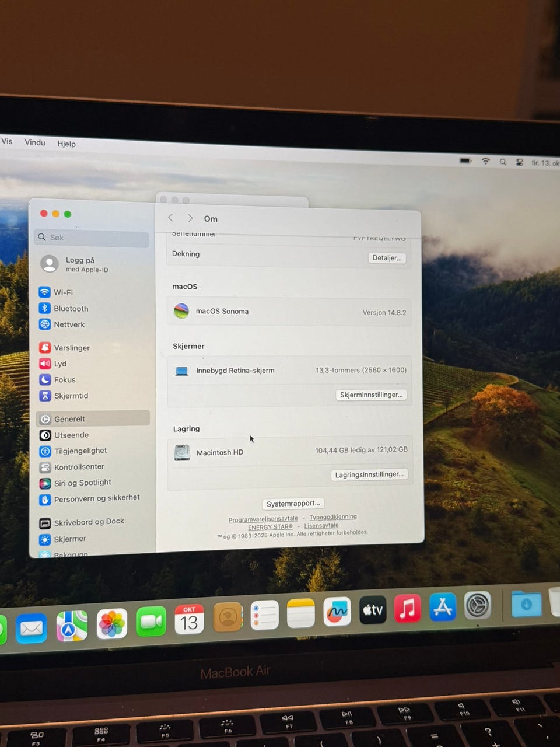Click the Systemrapport... button

[293, 504]
